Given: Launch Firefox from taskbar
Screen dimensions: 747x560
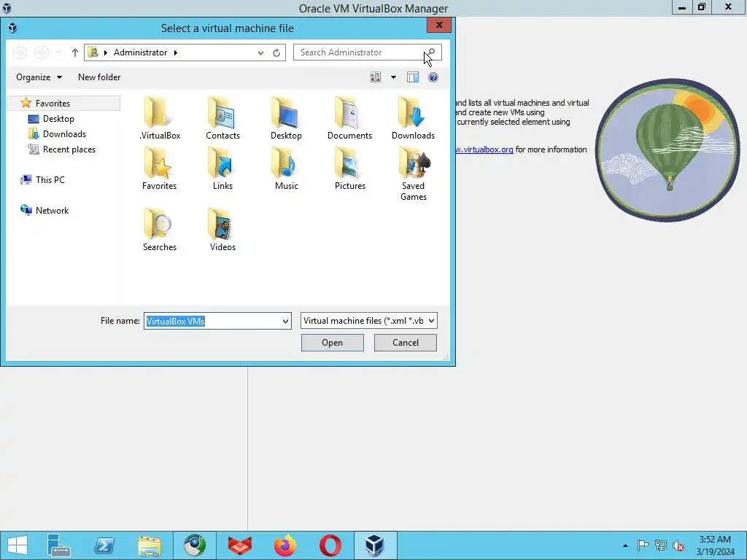Looking at the screenshot, I should point(285,545).
